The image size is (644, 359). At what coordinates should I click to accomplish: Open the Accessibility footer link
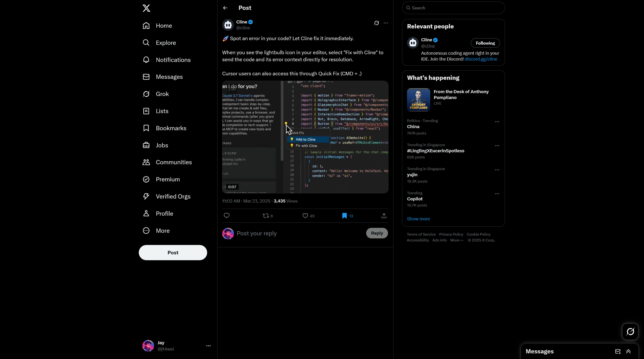pyautogui.click(x=418, y=240)
